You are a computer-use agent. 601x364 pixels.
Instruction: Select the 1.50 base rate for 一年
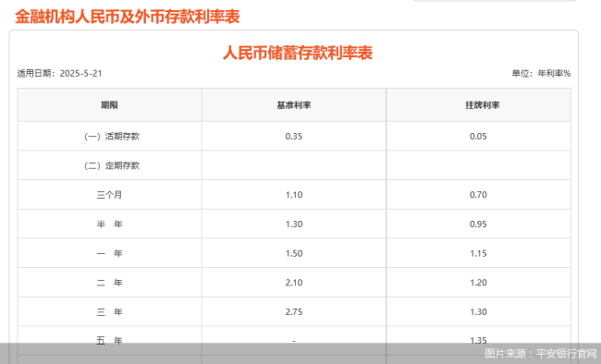click(294, 253)
